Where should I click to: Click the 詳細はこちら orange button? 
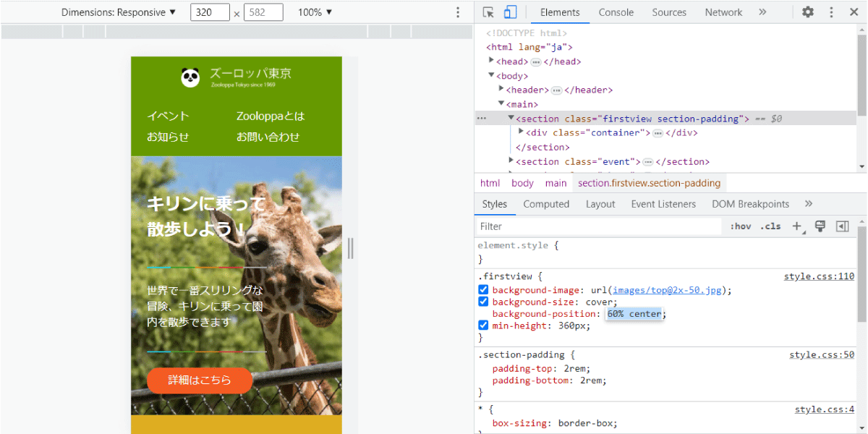coord(200,380)
